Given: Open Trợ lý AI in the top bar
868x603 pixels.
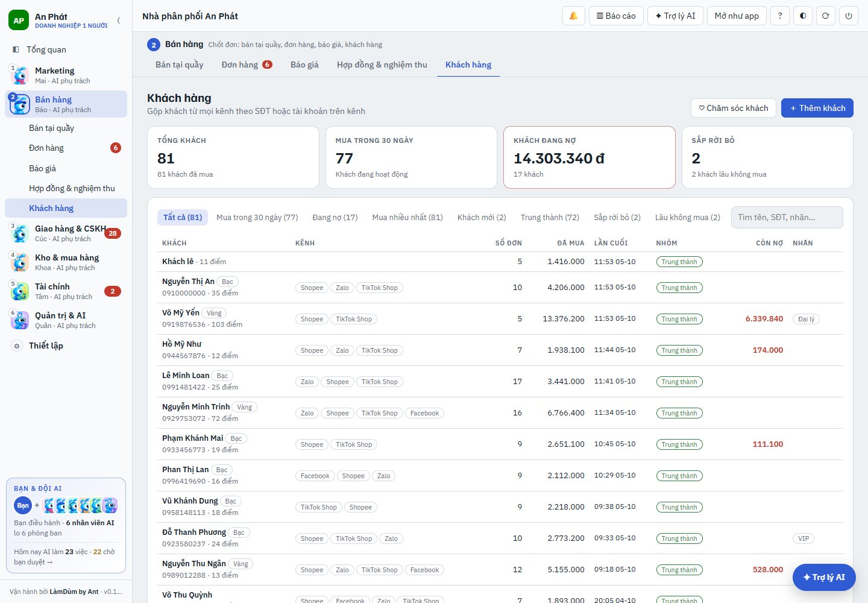Looking at the screenshot, I should pos(675,16).
